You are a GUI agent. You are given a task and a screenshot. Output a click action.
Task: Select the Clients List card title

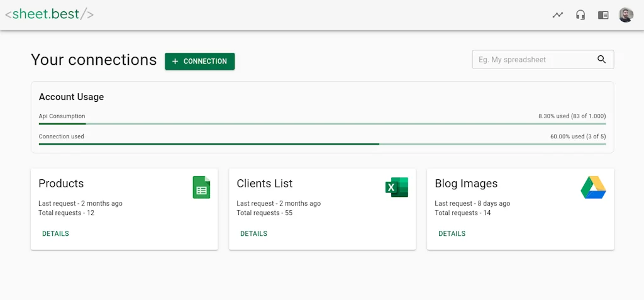click(x=264, y=184)
